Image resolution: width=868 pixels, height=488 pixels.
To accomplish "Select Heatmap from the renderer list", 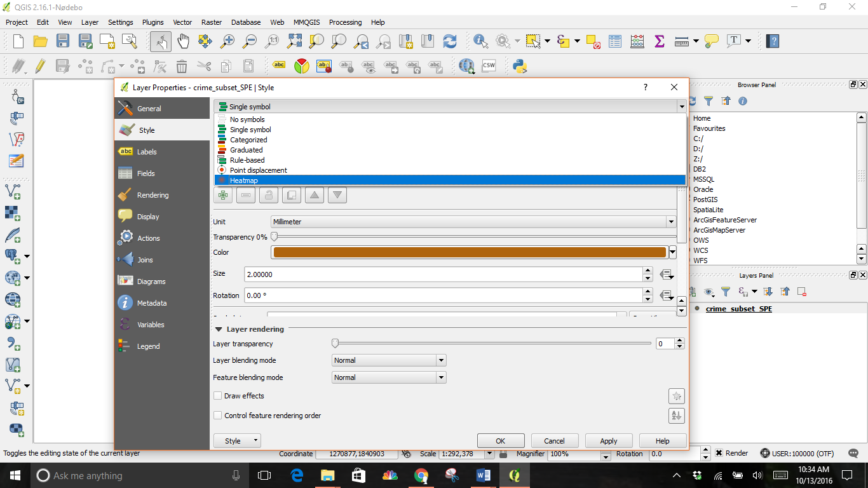I will click(x=244, y=180).
